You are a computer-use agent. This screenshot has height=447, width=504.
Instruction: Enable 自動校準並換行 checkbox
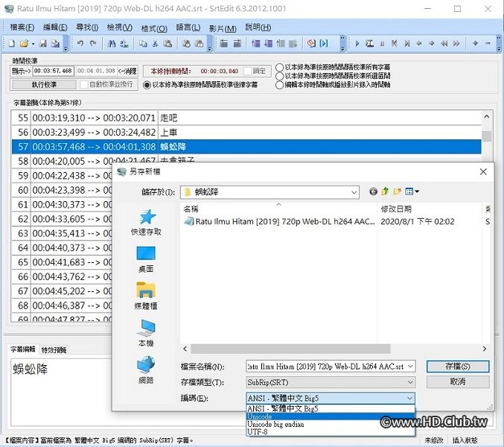point(84,85)
